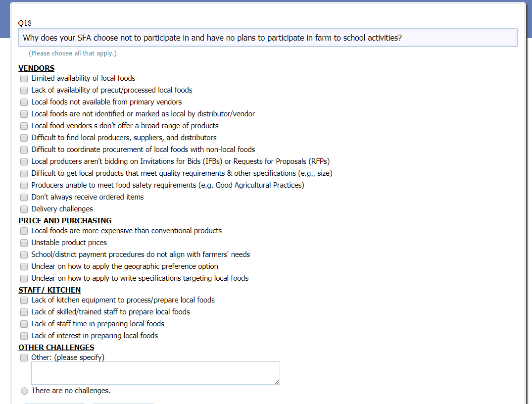Check 'Local producers aren't bidding on IFBs or RFPs'
This screenshot has width=532, height=404.
(x=24, y=161)
